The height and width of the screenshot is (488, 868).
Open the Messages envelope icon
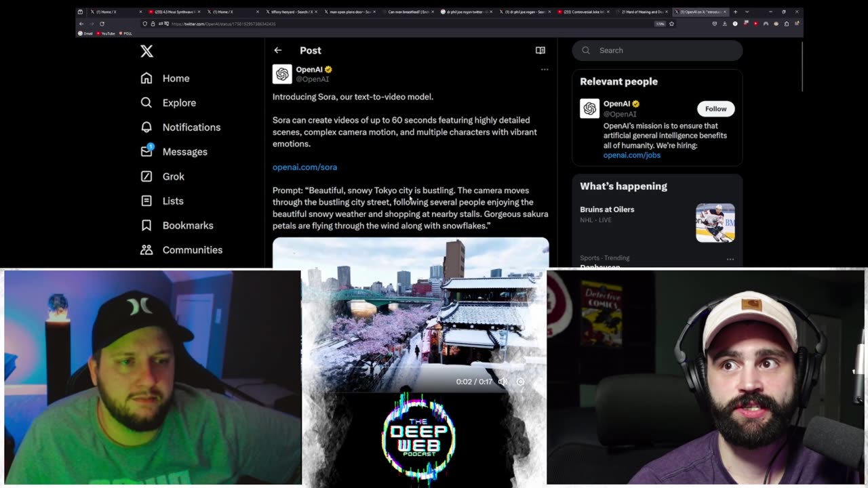(x=146, y=151)
